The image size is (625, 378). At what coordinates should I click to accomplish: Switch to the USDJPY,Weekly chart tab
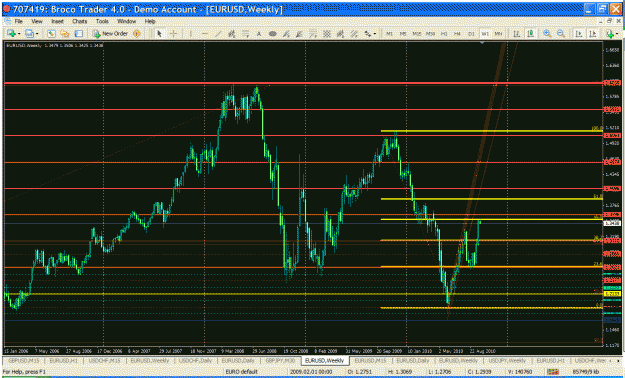pyautogui.click(x=507, y=360)
